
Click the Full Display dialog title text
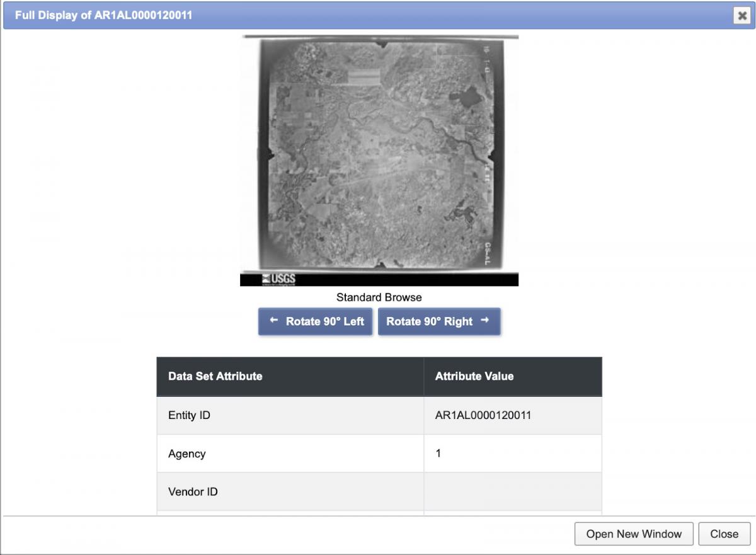point(103,15)
